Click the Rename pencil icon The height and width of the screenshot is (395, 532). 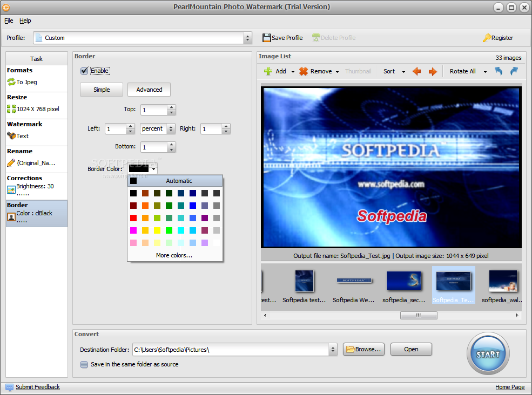11,163
